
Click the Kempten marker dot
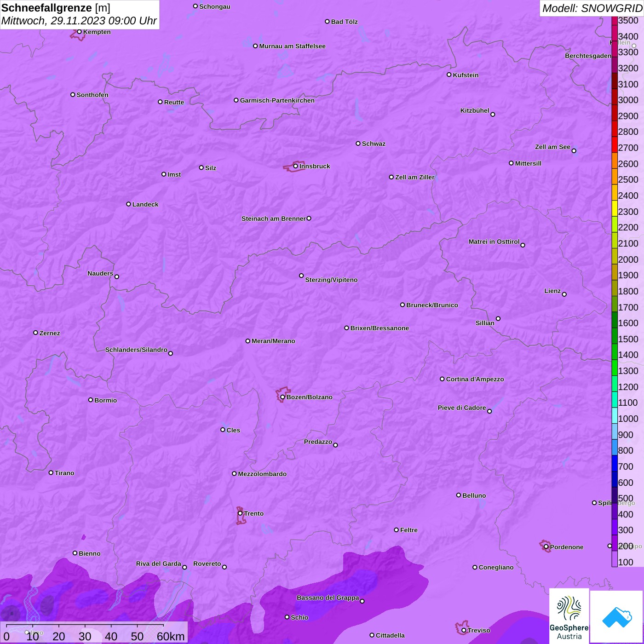click(x=79, y=32)
